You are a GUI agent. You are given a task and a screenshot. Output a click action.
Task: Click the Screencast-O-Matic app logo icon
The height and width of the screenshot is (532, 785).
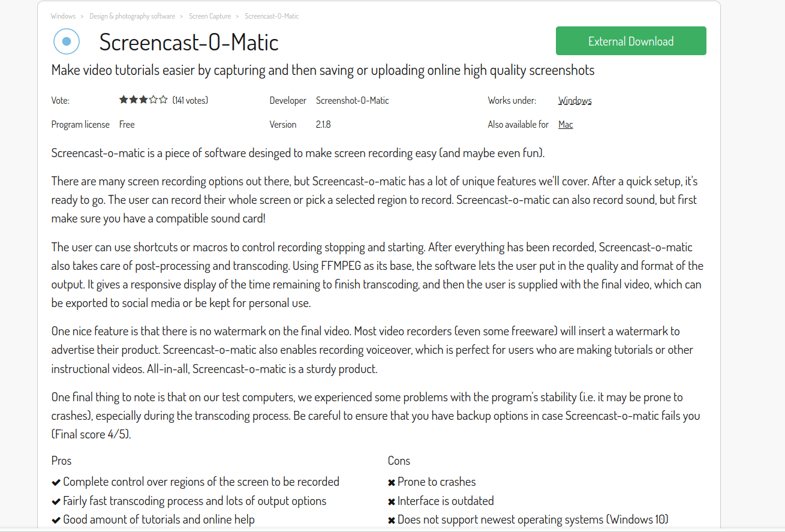[67, 41]
